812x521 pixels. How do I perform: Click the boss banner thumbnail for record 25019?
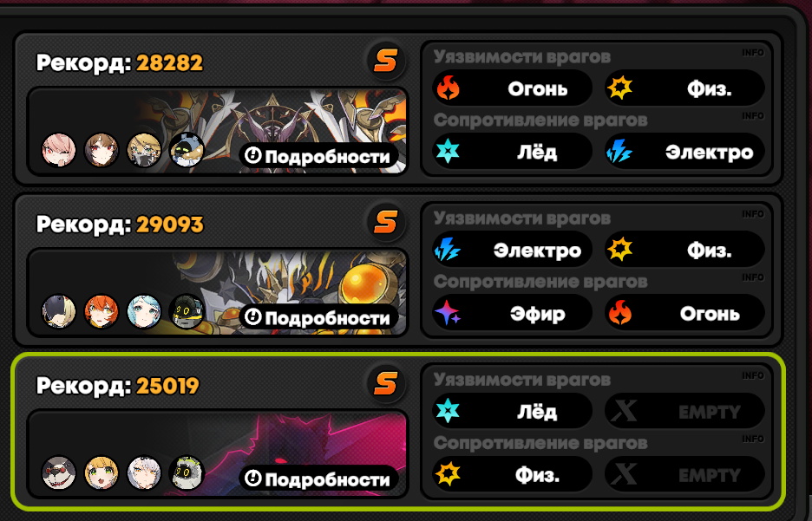(218, 453)
